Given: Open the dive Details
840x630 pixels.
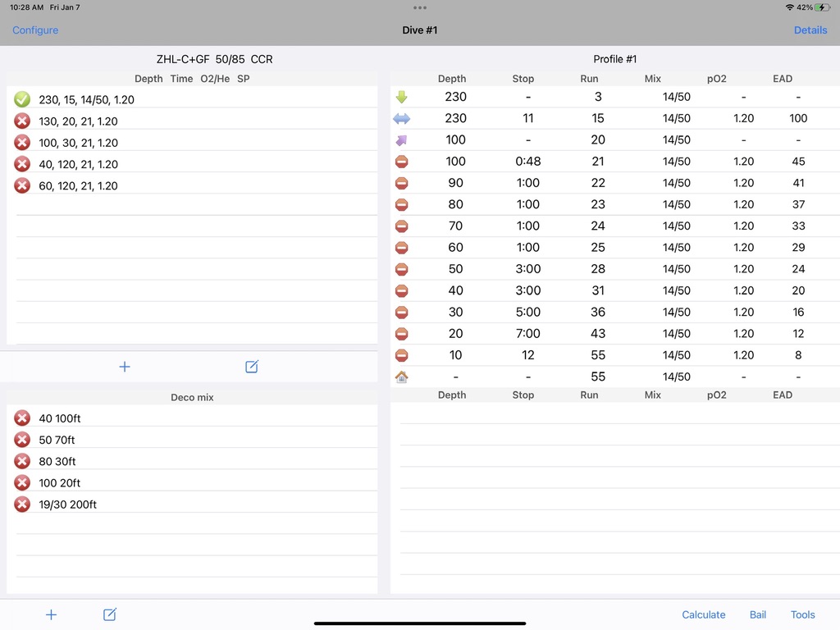Looking at the screenshot, I should point(810,30).
